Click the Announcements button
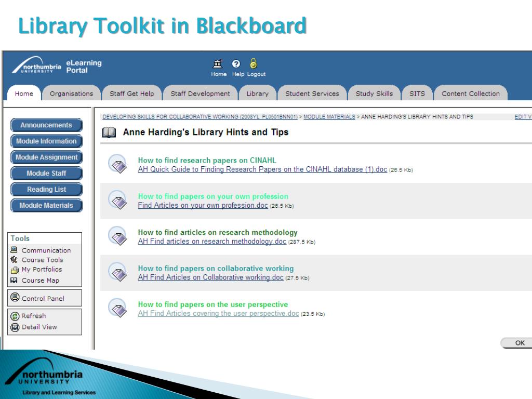 [x=46, y=125]
